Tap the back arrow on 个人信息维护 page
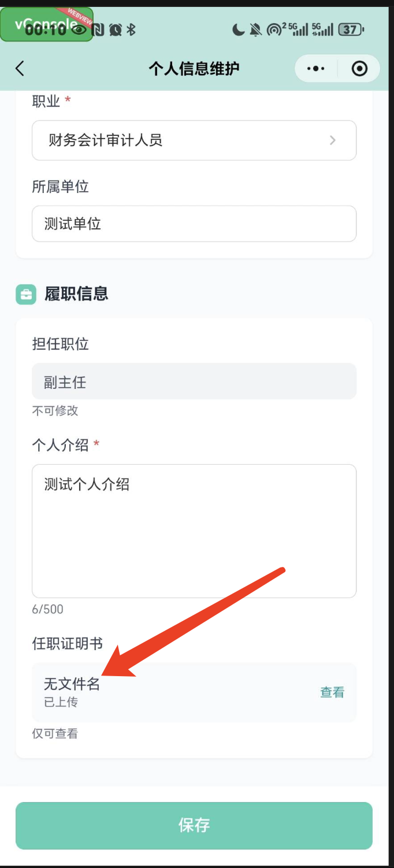Viewport: 394px width, 868px height. [20, 68]
